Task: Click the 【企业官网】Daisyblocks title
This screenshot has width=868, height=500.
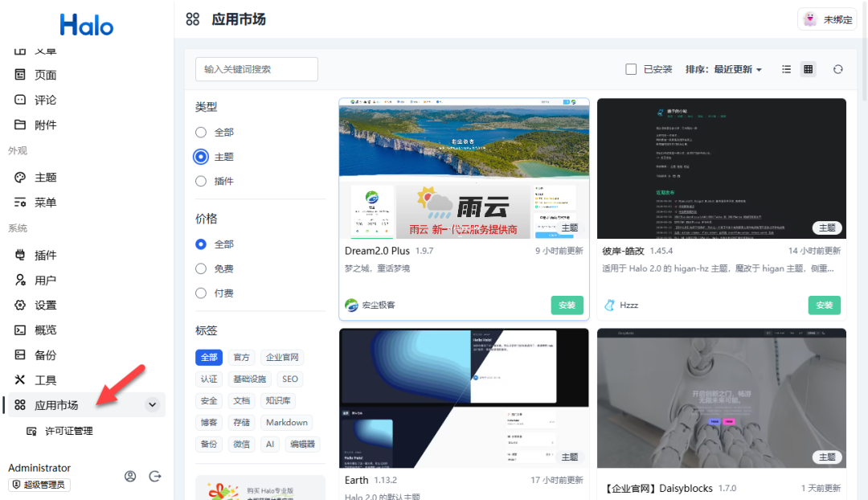Action: [x=657, y=488]
